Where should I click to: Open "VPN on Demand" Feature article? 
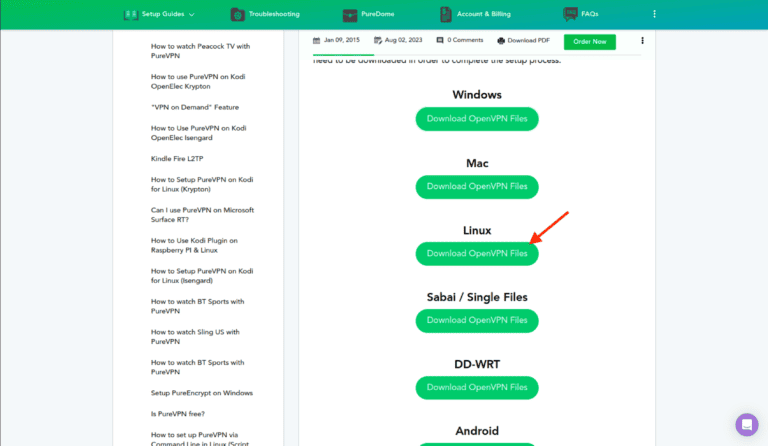pyautogui.click(x=195, y=107)
